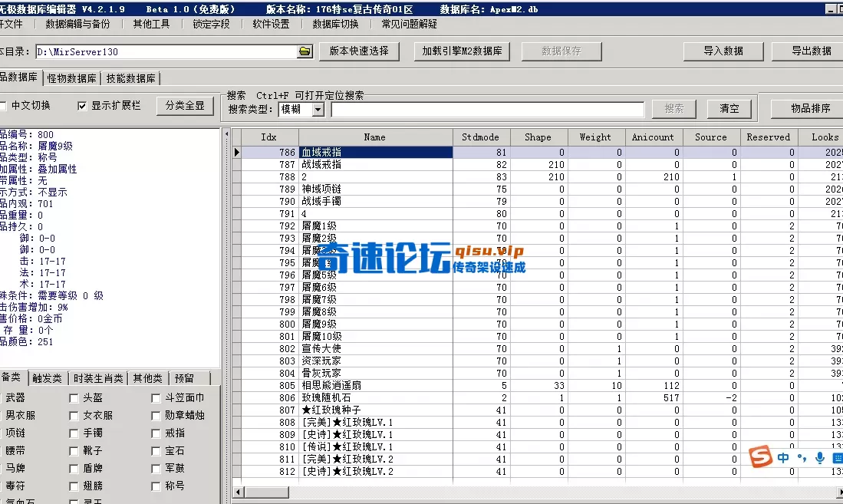Click the 导入数据 button

point(723,51)
